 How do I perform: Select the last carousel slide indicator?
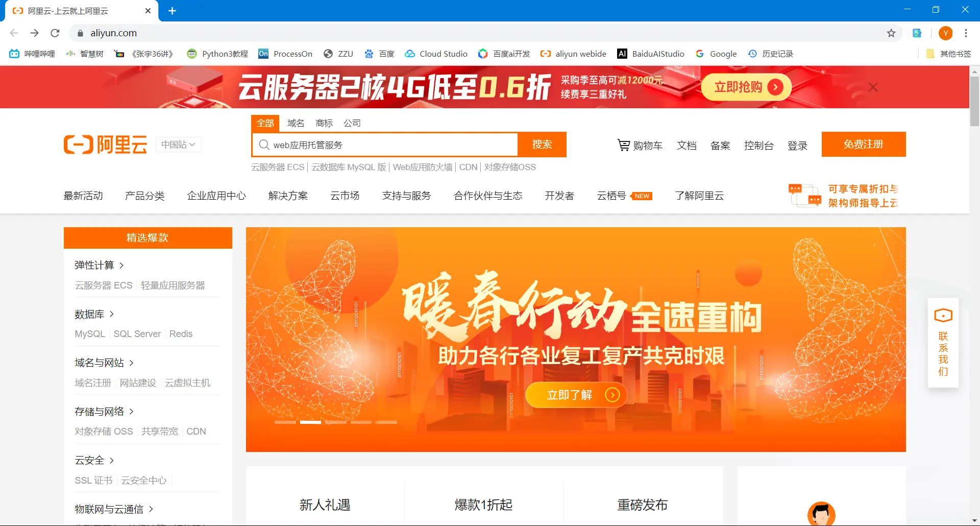tap(386, 422)
